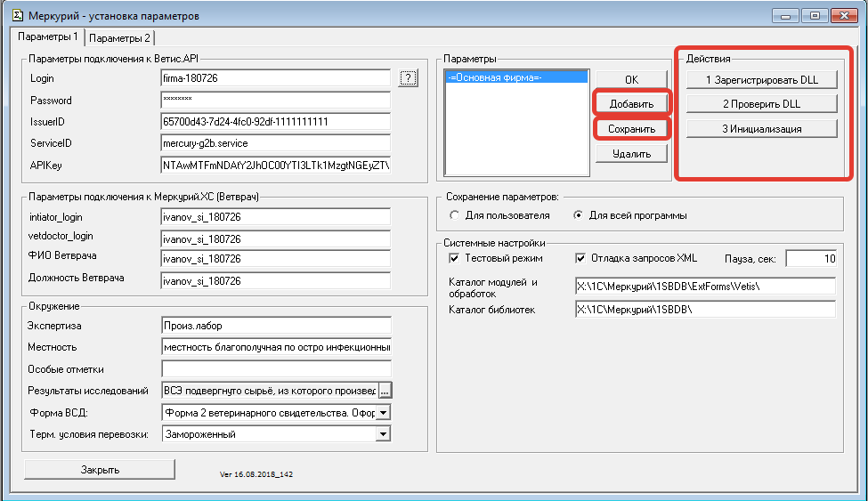Focus the vetdoctor_login field
This screenshot has width=868, height=501.
coord(276,239)
